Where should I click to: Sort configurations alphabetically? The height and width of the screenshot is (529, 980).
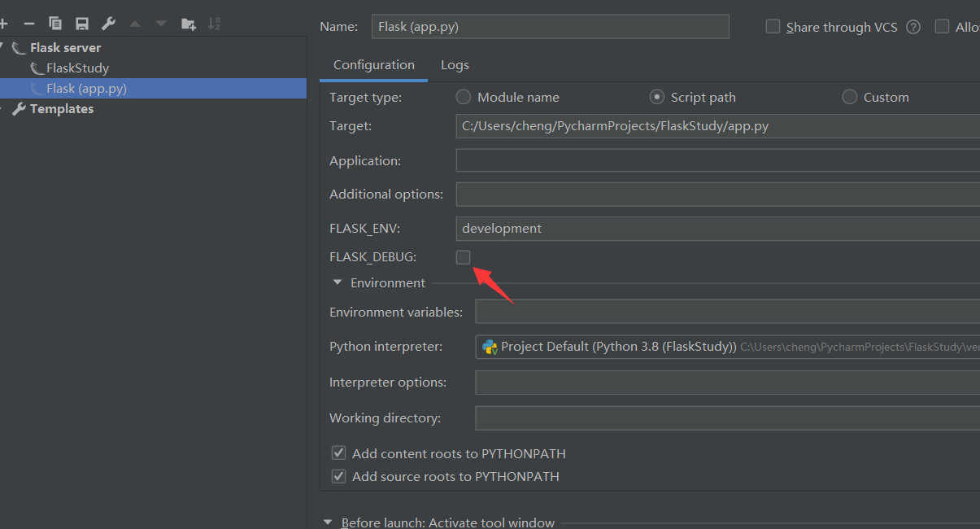(x=214, y=23)
